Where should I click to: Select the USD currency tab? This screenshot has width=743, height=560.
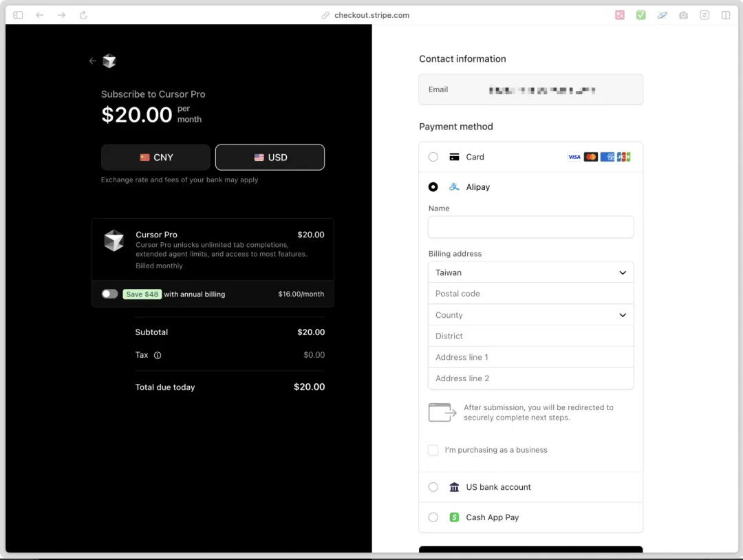[x=270, y=158]
